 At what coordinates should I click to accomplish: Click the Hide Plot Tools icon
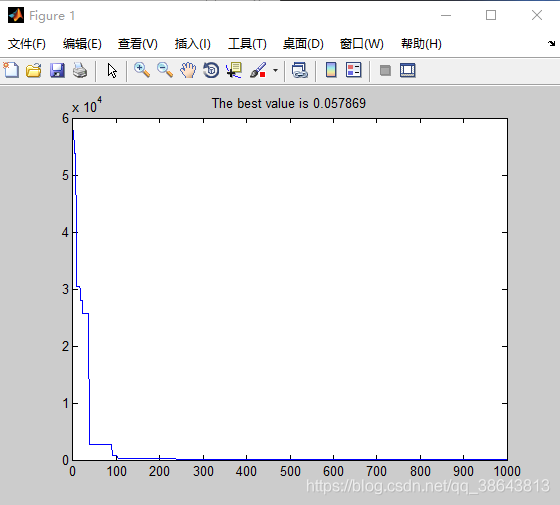coord(385,70)
